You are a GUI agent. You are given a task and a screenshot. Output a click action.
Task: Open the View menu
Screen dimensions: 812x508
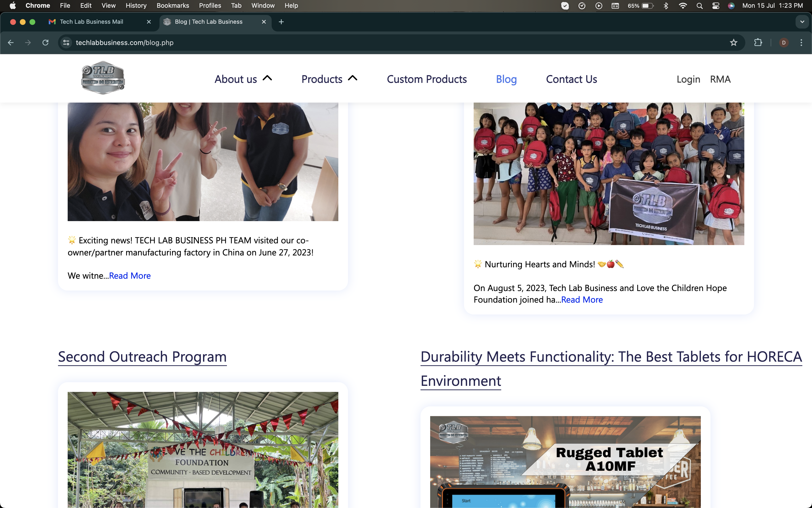tap(108, 6)
